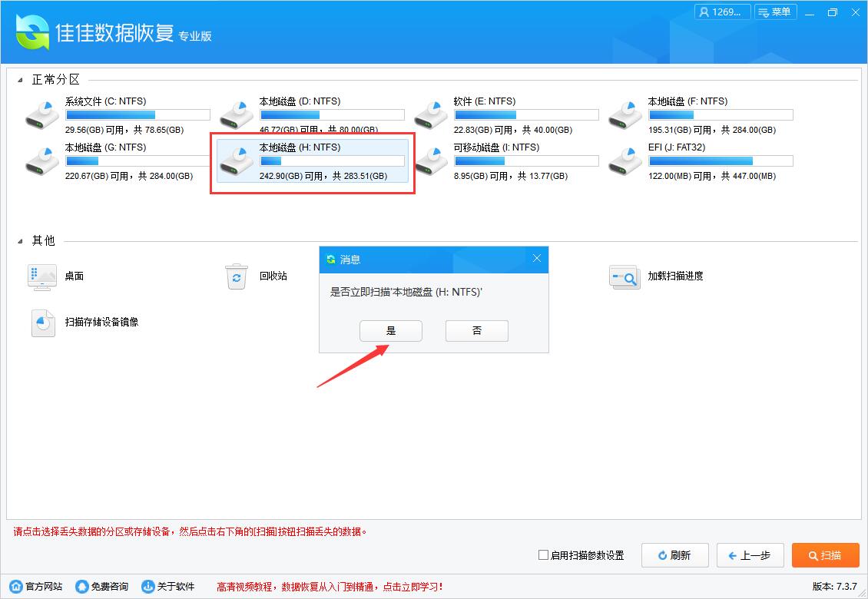Open the 菜单 dropdown in title bar
Viewport: 868px width, 599px height.
tap(776, 12)
